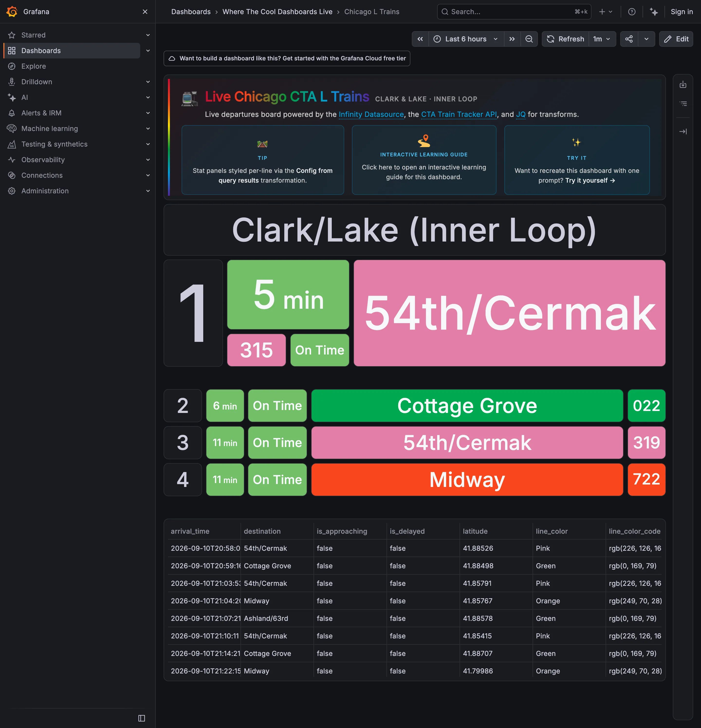Click Try it yourself link
This screenshot has height=728, width=701.
click(x=590, y=180)
